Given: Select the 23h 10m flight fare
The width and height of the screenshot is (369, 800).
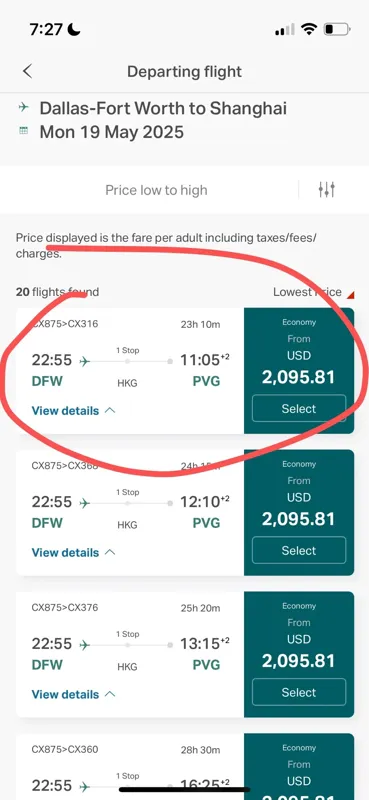Looking at the screenshot, I should [x=299, y=409].
